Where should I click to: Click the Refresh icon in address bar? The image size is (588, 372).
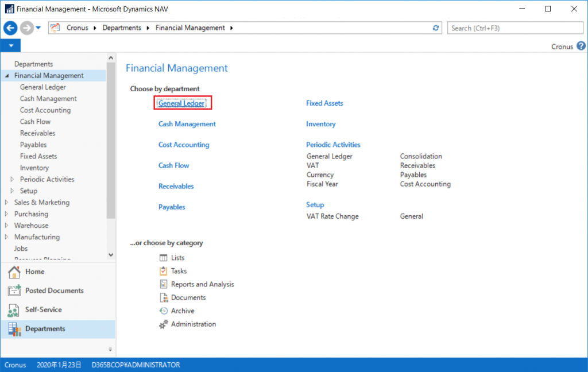pos(436,28)
